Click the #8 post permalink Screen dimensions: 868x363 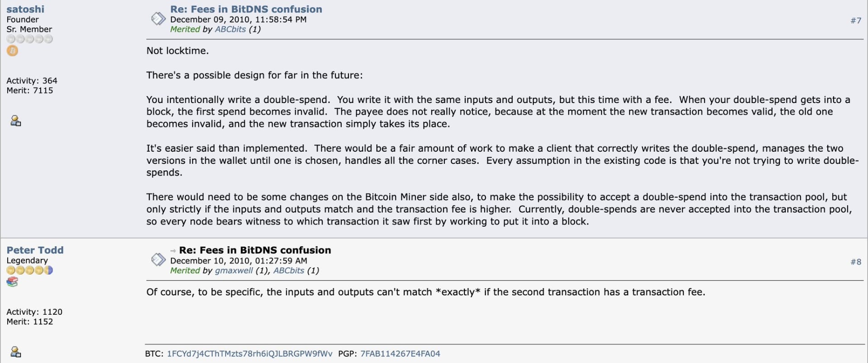click(856, 262)
